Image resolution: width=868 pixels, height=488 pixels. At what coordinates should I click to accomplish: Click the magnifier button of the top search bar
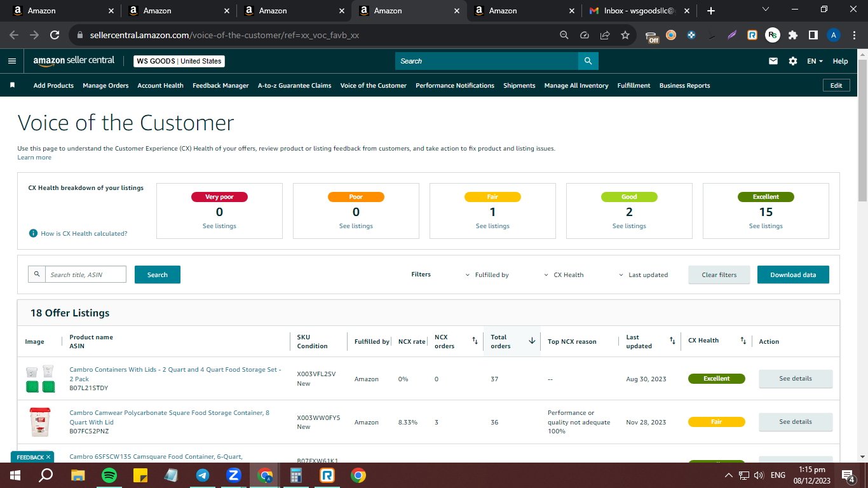pos(588,61)
